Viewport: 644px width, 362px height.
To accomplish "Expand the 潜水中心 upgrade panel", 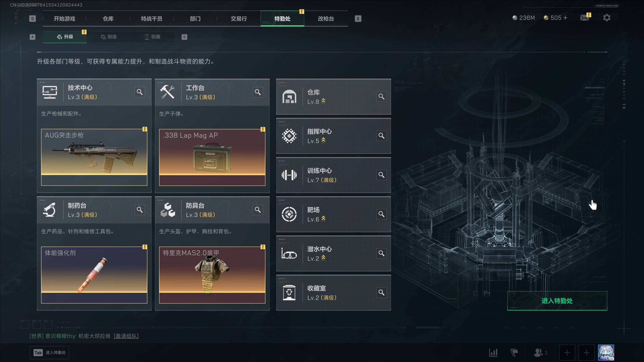I will click(x=333, y=253).
